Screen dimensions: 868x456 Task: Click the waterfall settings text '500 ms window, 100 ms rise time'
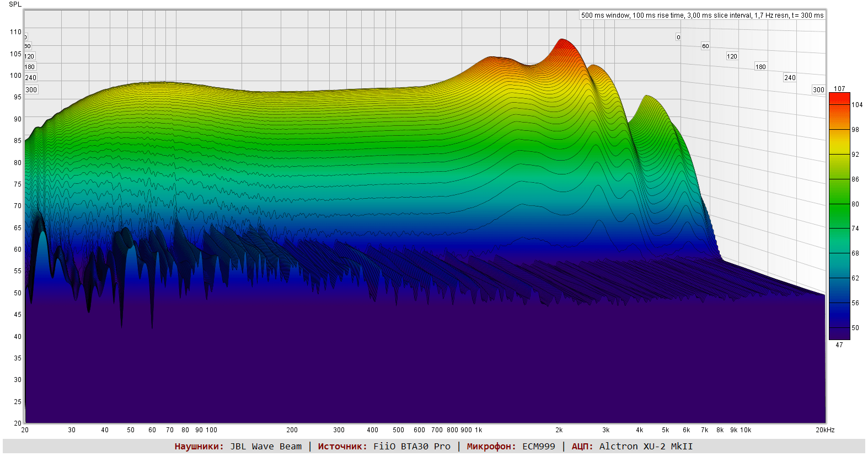tap(633, 15)
